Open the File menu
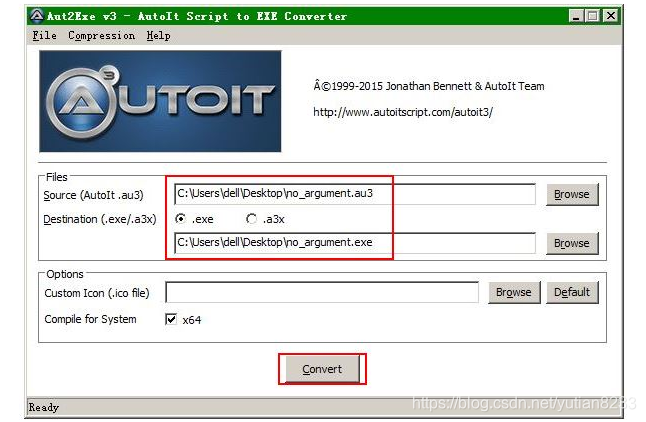Image resolution: width=646 pixels, height=422 pixels. pos(44,35)
